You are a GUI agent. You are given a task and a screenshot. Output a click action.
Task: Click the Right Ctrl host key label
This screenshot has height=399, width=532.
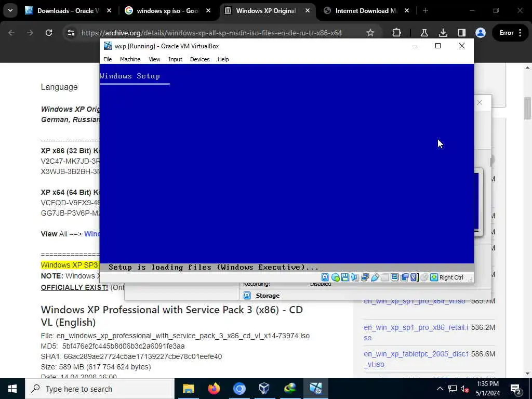coord(451,277)
